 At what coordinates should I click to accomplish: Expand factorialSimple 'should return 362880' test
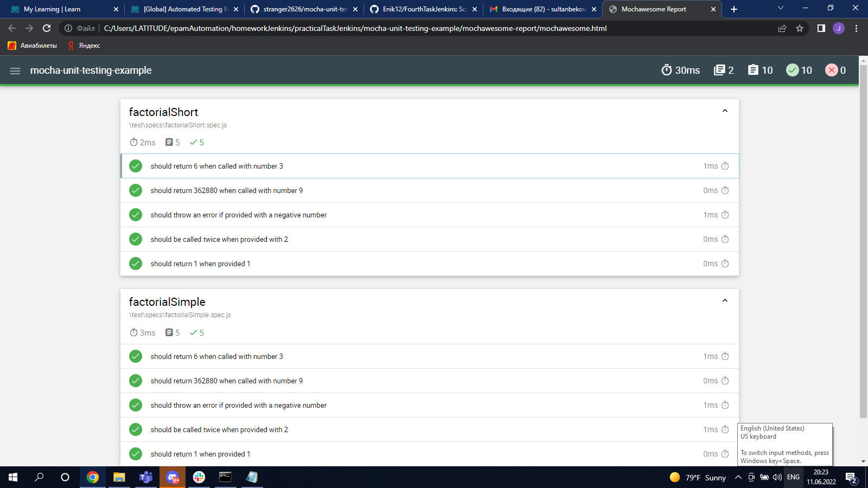click(430, 381)
